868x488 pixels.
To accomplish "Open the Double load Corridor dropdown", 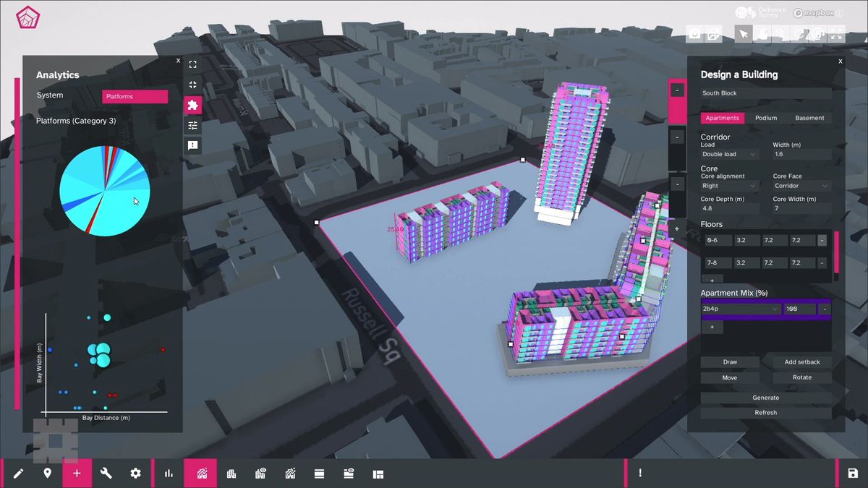I will (x=728, y=154).
